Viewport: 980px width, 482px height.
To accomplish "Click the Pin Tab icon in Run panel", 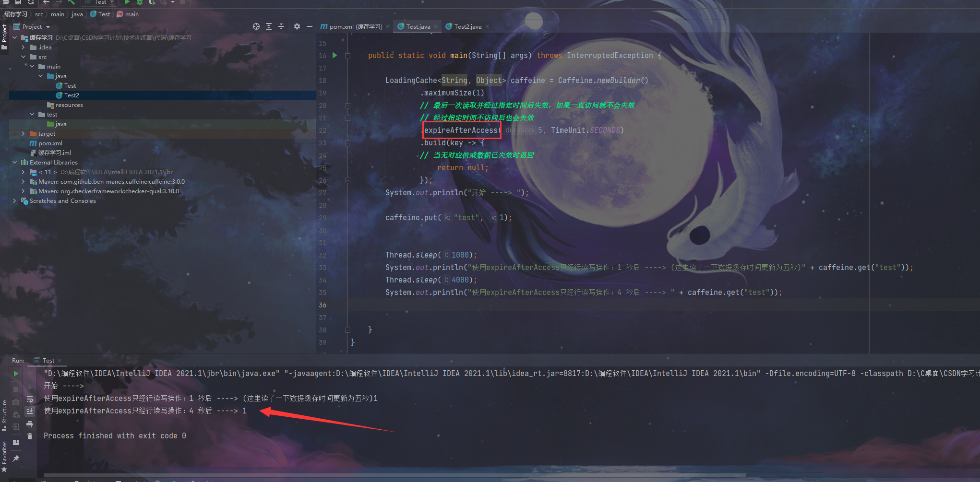I will (16, 458).
